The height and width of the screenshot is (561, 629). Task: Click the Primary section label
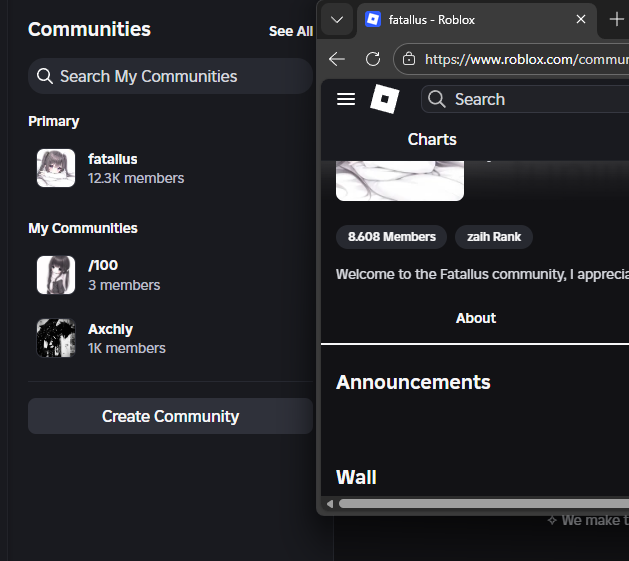point(54,122)
